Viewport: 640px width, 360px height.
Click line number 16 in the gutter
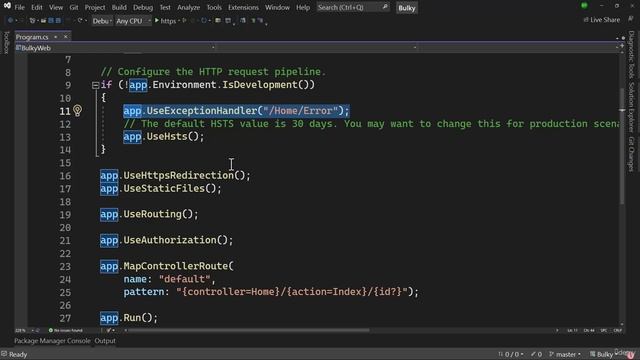[x=65, y=176]
